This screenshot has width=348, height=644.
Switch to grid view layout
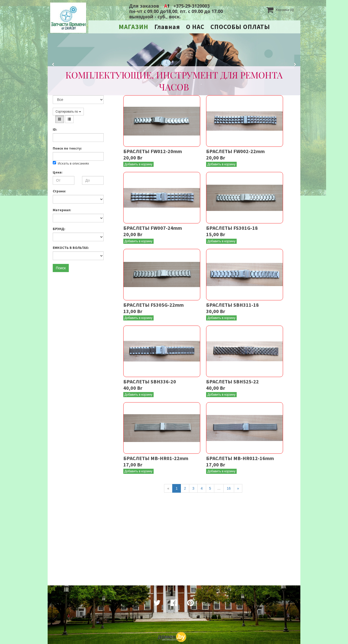point(60,119)
